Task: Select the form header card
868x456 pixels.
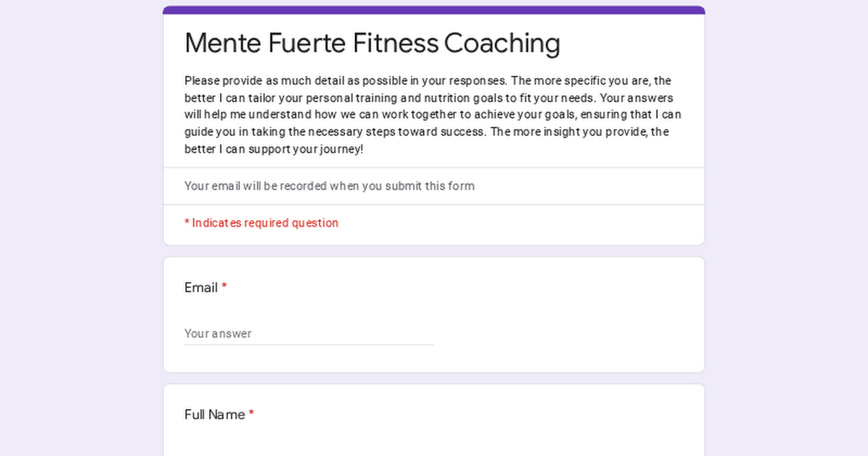Action: (434, 123)
